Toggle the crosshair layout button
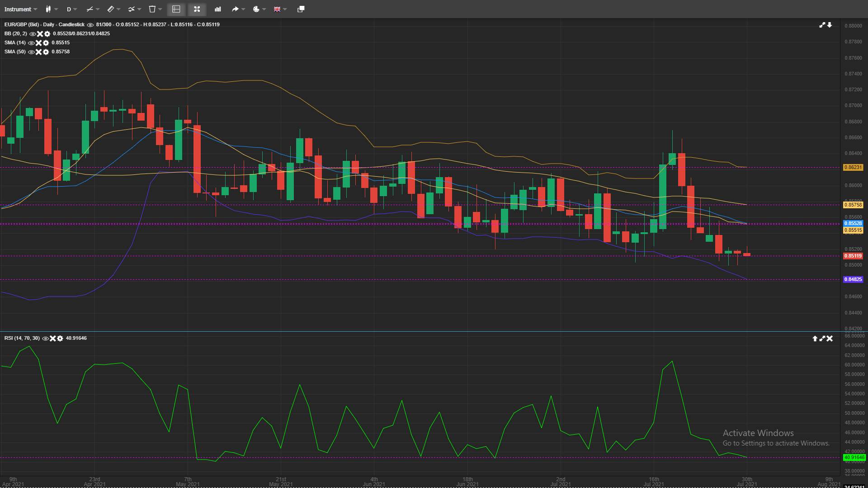The height and width of the screenshot is (488, 868). (x=176, y=9)
